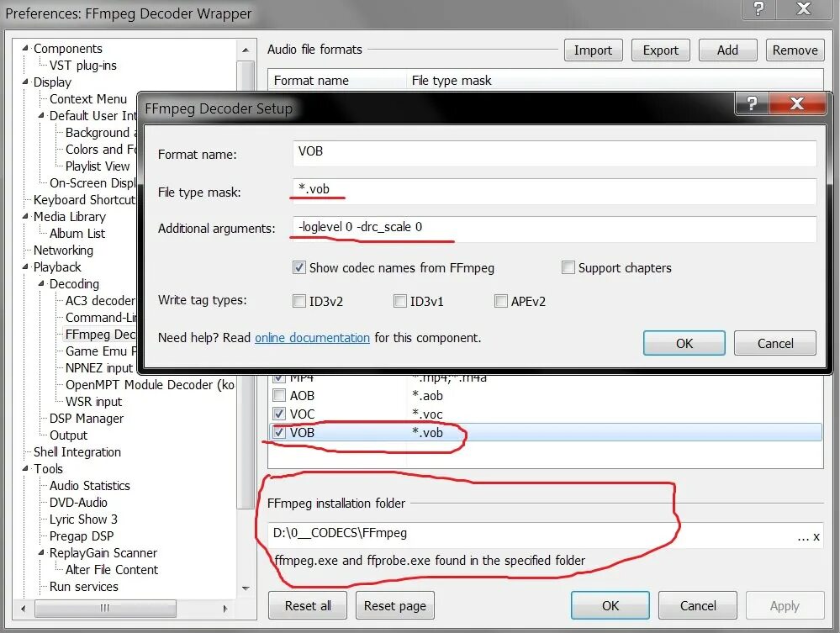Open Shell Integration preferences
This screenshot has height=633, width=840.
coord(77,452)
